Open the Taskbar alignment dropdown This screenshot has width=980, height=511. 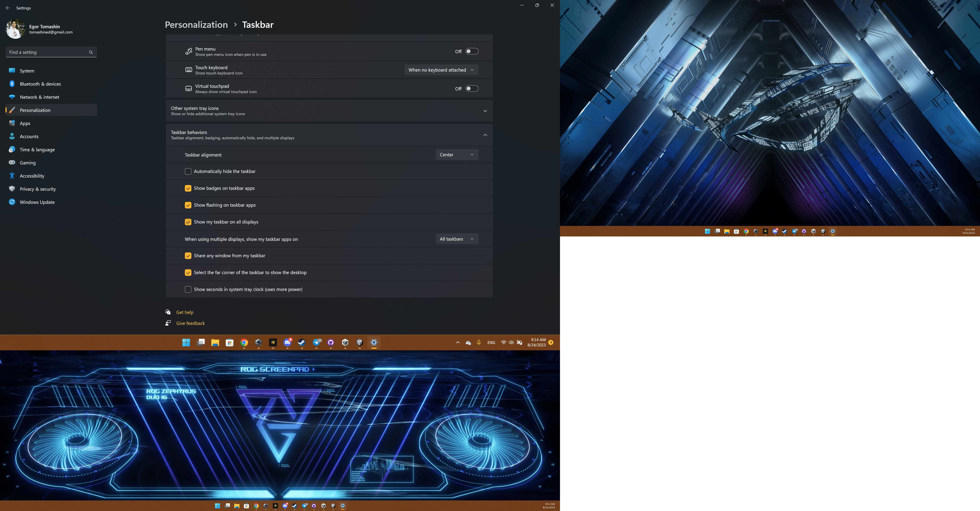[x=457, y=155]
